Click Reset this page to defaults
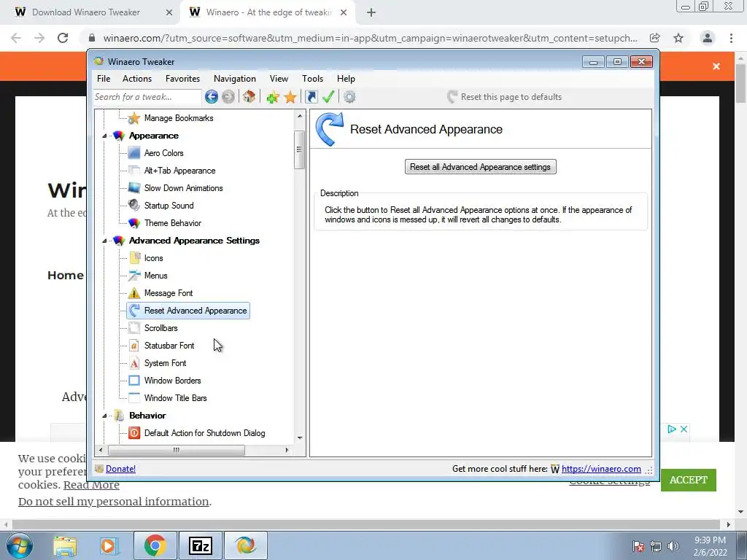The image size is (747, 560). coord(505,97)
